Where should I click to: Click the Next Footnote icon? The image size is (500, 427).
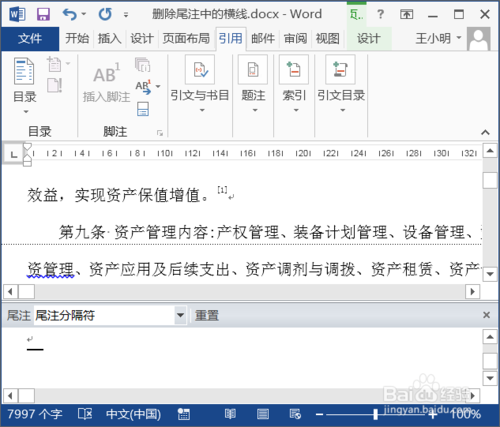coord(143,87)
